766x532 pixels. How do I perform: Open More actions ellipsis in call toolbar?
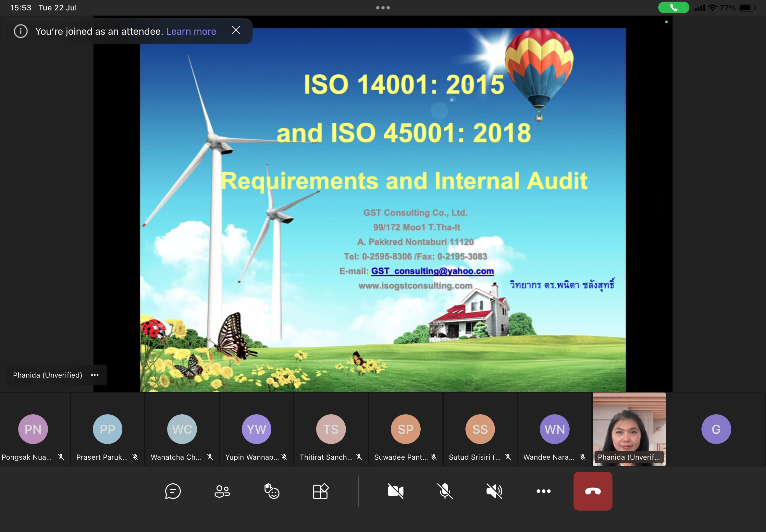coord(543,491)
